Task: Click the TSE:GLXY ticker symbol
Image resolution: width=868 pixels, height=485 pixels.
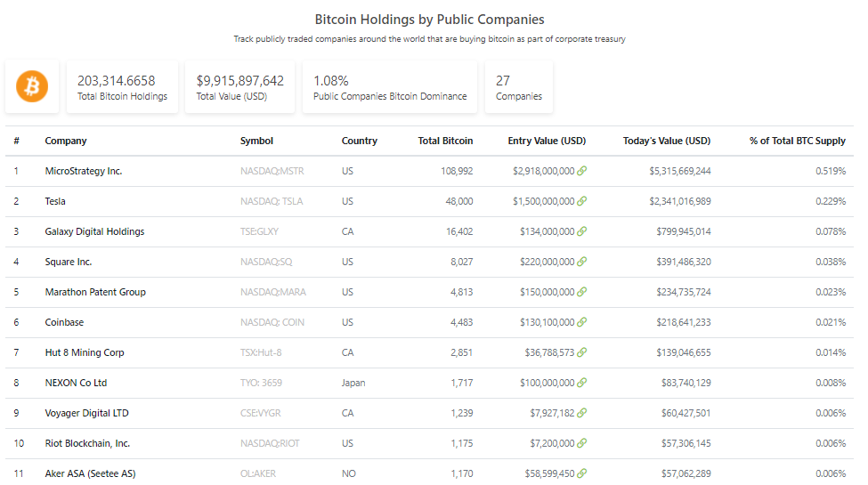Action: (260, 231)
